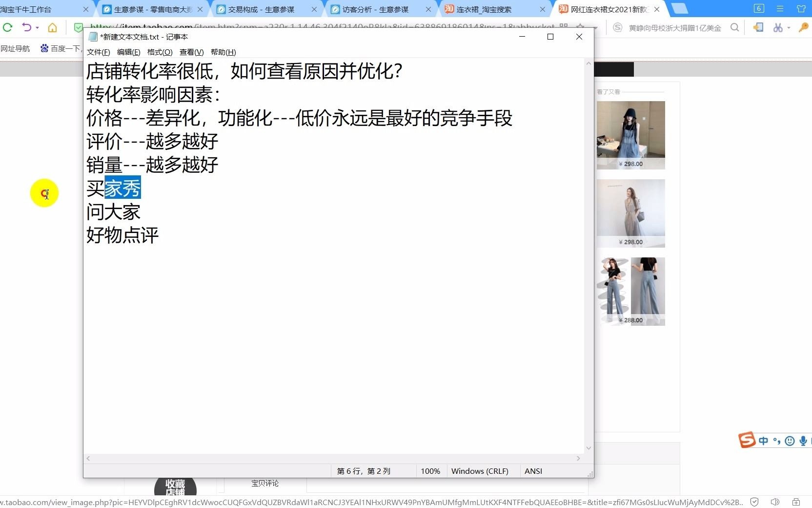Click the Windows (CRLF) status entry
Image resolution: width=812 pixels, height=508 pixels.
click(480, 471)
